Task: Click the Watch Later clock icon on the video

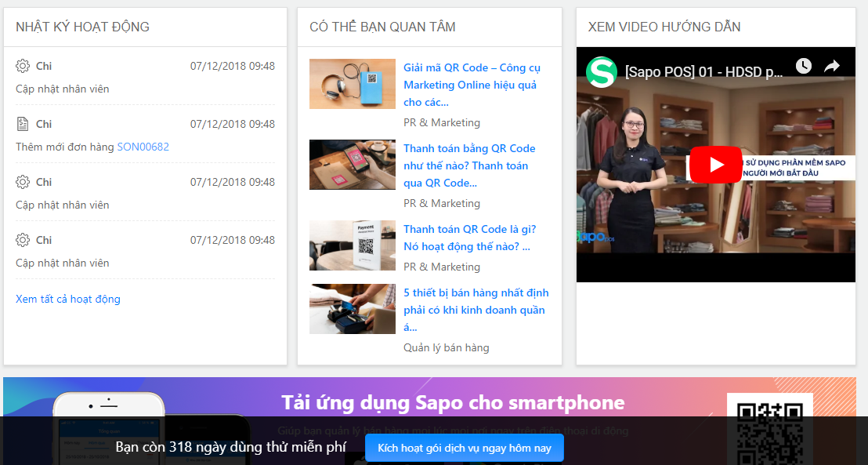Action: pos(804,66)
